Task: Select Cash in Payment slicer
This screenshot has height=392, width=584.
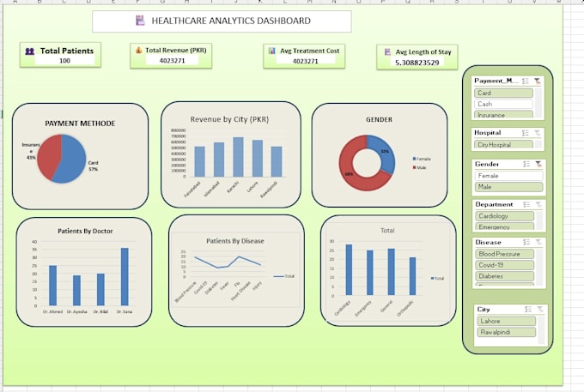Action: 503,104
